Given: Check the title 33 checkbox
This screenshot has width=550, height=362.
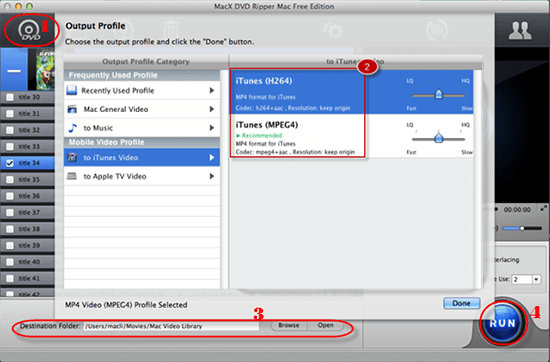Looking at the screenshot, I should 10,147.
